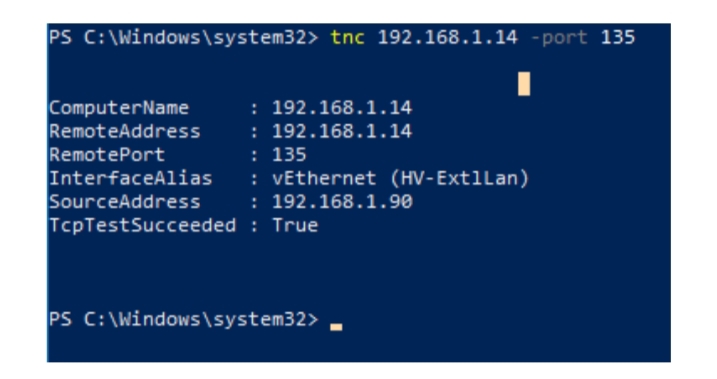Click the blinking underscore cursor at prompt

[x=336, y=327]
